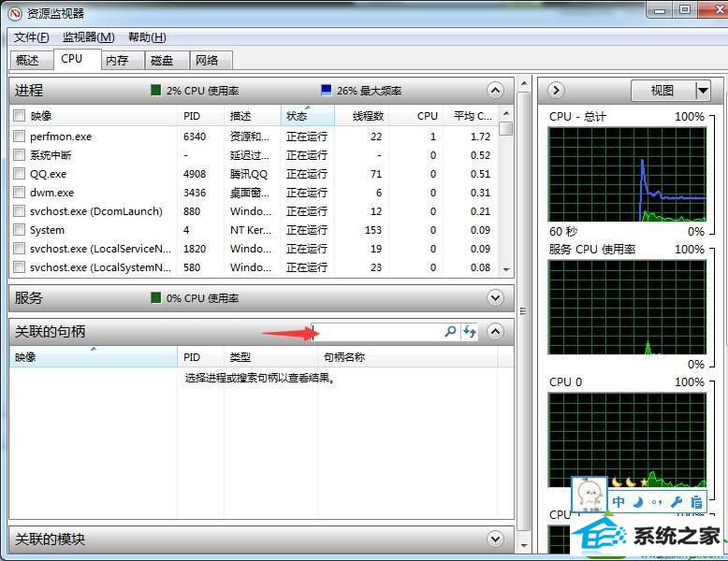Sort processes by 平均 C... column header
This screenshot has height=561, width=728.
coord(471,116)
